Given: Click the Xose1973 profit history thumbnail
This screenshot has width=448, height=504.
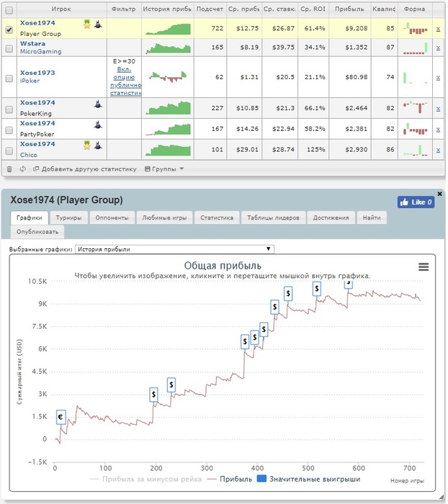Looking at the screenshot, I should [168, 77].
